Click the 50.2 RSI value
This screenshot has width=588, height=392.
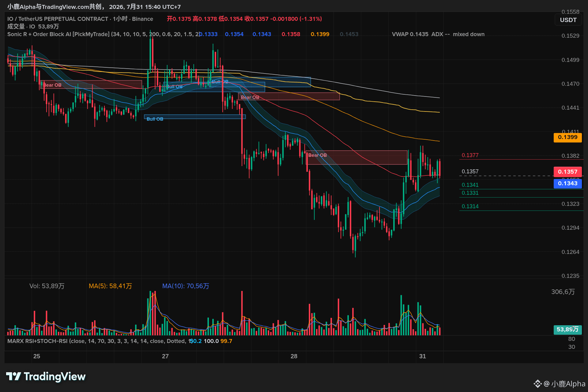point(196,341)
